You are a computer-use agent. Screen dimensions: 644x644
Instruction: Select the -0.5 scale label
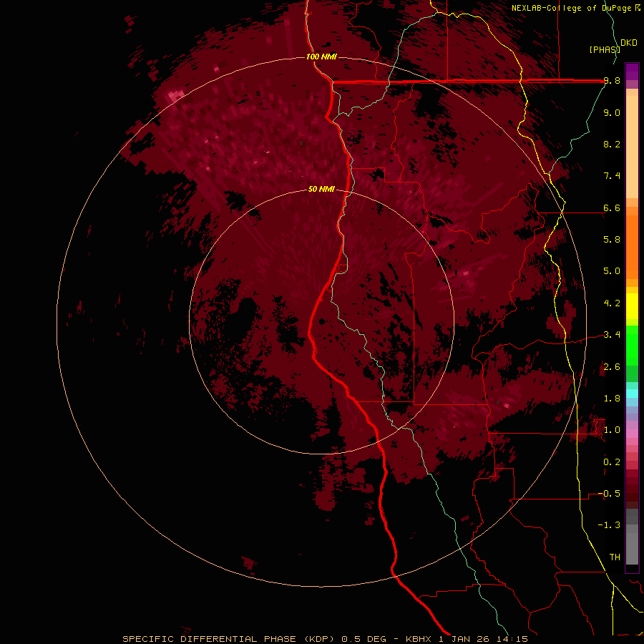(609, 494)
